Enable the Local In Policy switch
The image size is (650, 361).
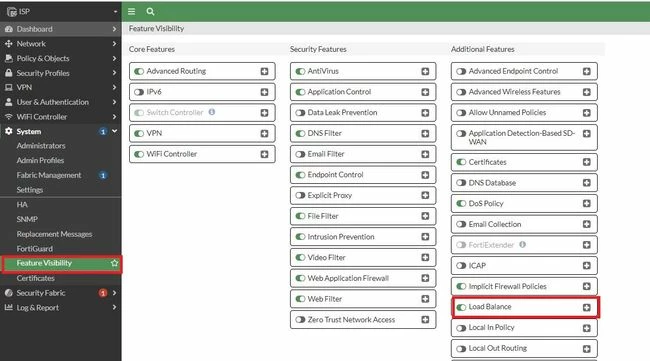[461, 328]
